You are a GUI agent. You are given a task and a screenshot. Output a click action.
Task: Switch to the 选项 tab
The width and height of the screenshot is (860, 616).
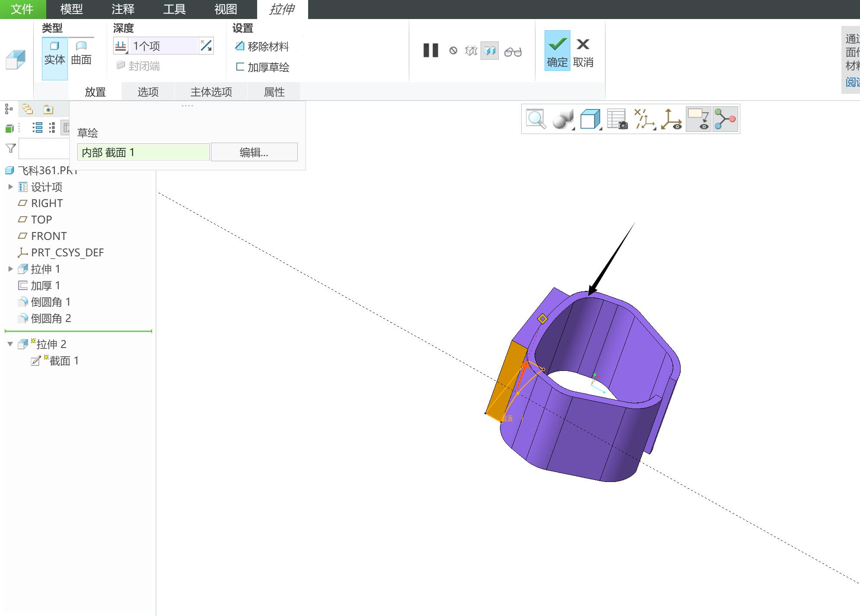[148, 92]
